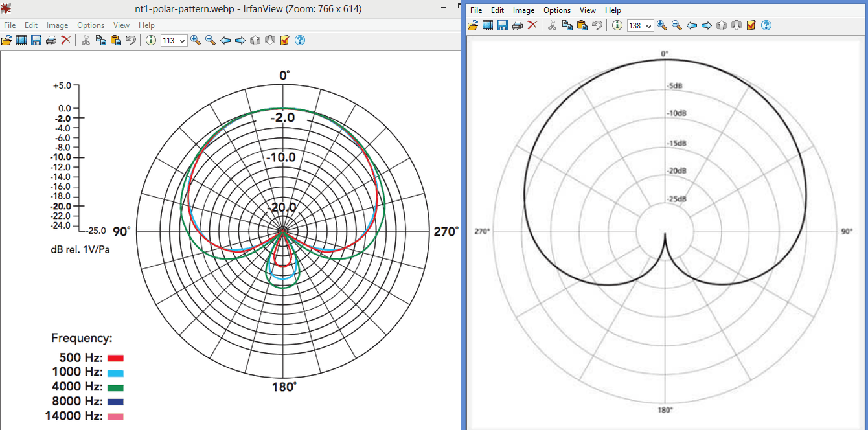Click the Cut scissors icon in the black cardioid plot window
Image resolution: width=868 pixels, height=430 pixels.
(x=552, y=25)
